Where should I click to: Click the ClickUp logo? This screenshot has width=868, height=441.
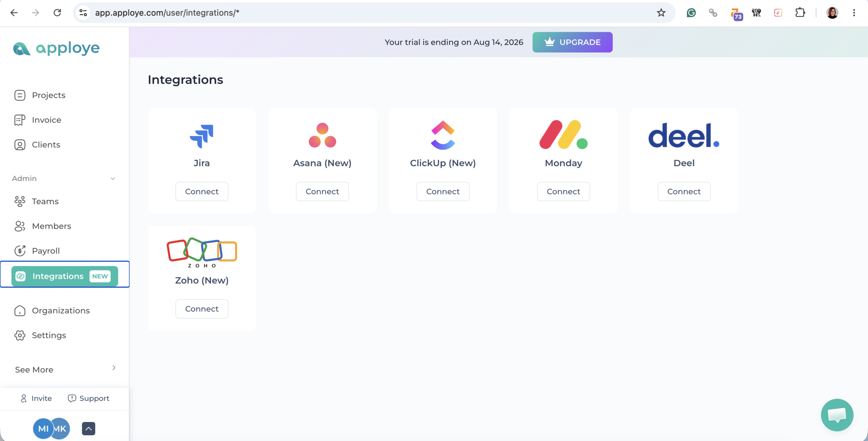(443, 135)
